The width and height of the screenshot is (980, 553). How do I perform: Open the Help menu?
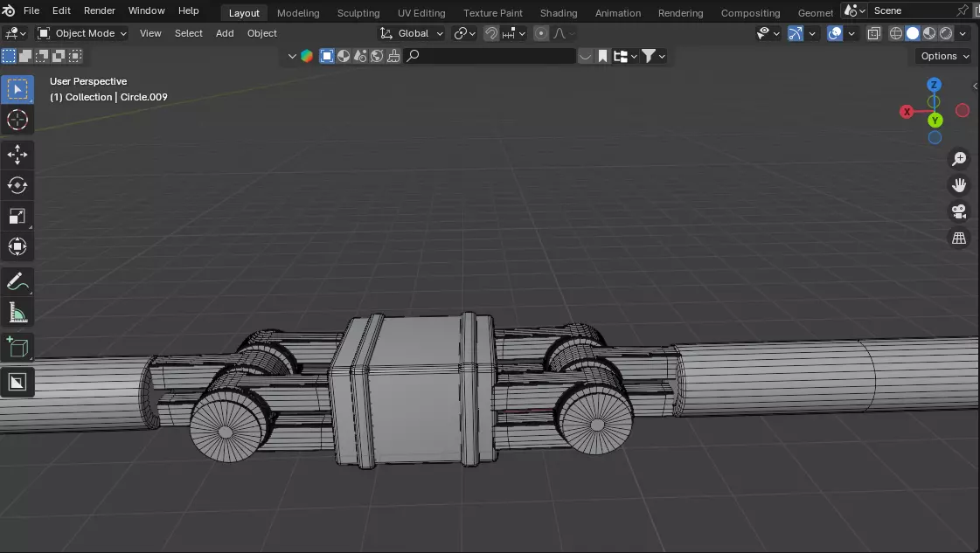coord(188,10)
